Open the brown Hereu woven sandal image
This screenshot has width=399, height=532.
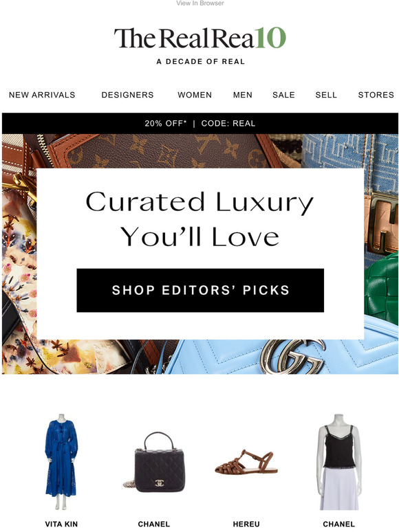[x=246, y=462]
